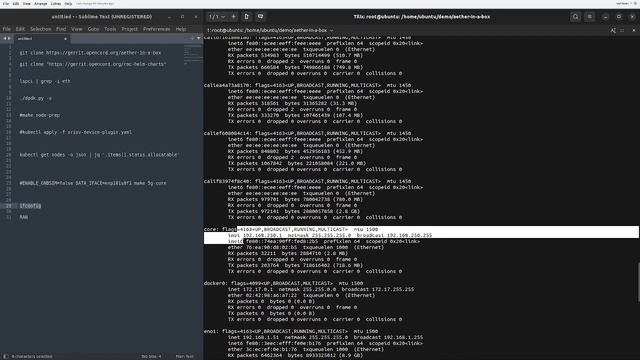Add terminal right in Tilix

coord(247,17)
